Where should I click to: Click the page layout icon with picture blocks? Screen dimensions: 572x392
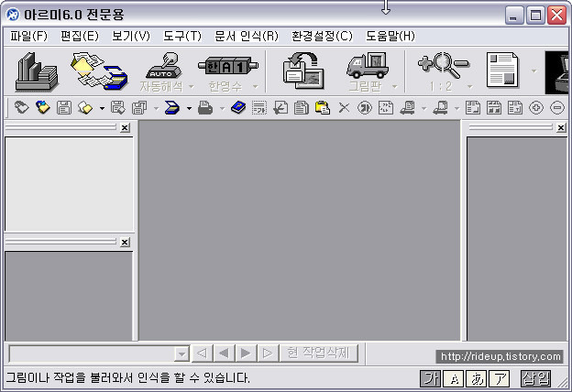494,108
